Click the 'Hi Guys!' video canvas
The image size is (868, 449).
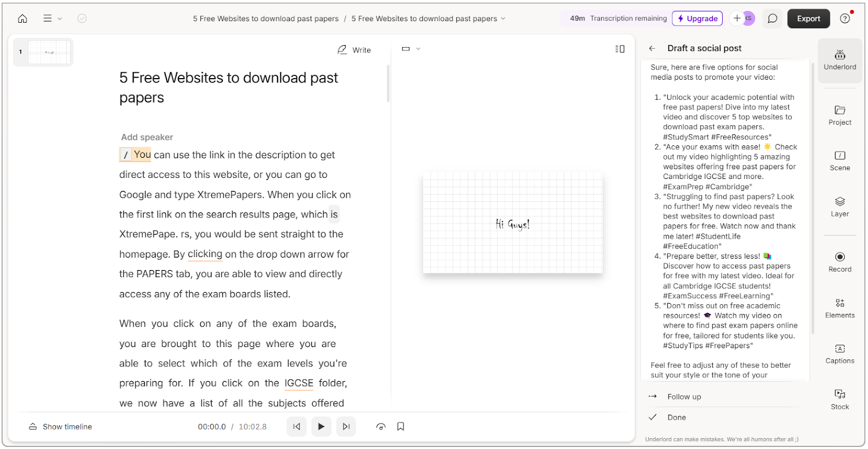tap(513, 223)
